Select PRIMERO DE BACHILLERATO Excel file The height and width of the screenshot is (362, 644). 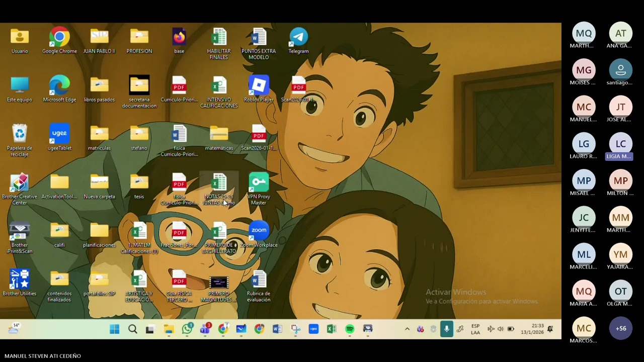(219, 238)
